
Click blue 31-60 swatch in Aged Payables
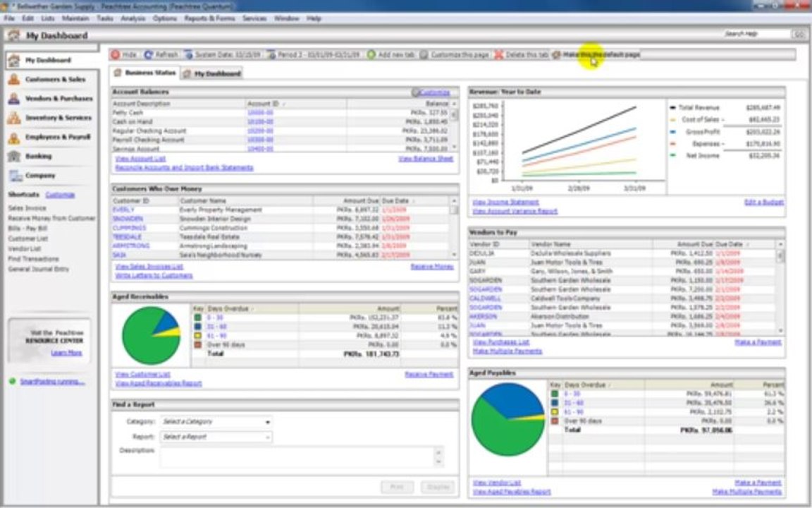pos(555,403)
